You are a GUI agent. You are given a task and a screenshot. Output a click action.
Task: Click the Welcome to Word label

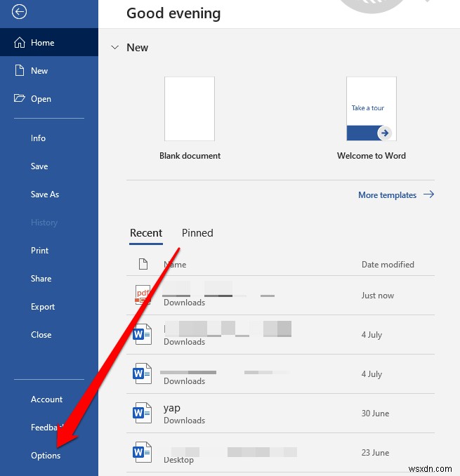pos(372,156)
